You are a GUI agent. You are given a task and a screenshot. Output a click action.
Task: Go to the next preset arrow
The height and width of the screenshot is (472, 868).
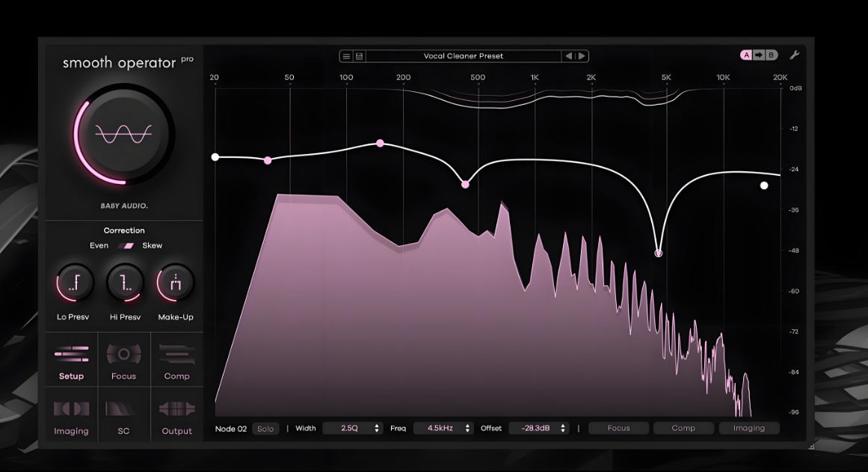coord(581,56)
